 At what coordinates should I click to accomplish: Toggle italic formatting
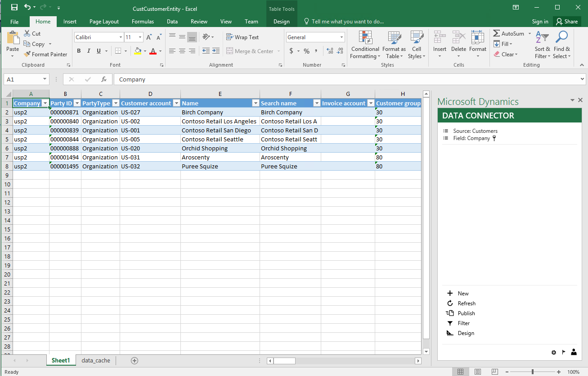[x=89, y=51]
